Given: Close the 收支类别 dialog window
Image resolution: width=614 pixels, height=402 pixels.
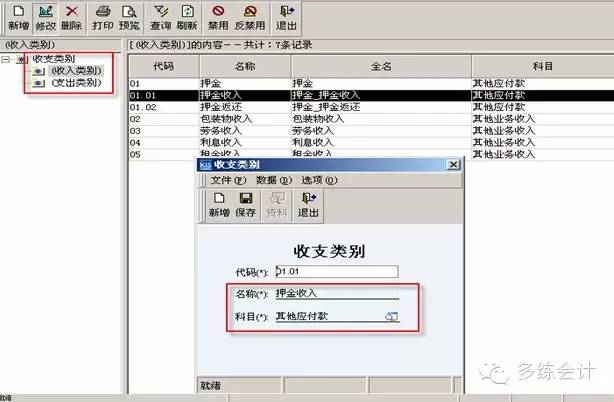Looking at the screenshot, I should [x=453, y=164].
